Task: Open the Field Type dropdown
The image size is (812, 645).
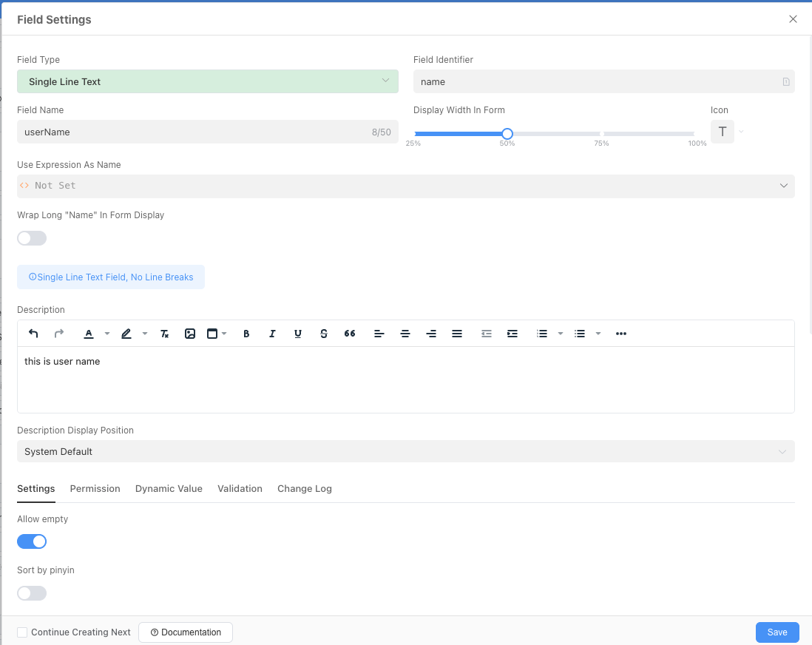Action: tap(207, 81)
